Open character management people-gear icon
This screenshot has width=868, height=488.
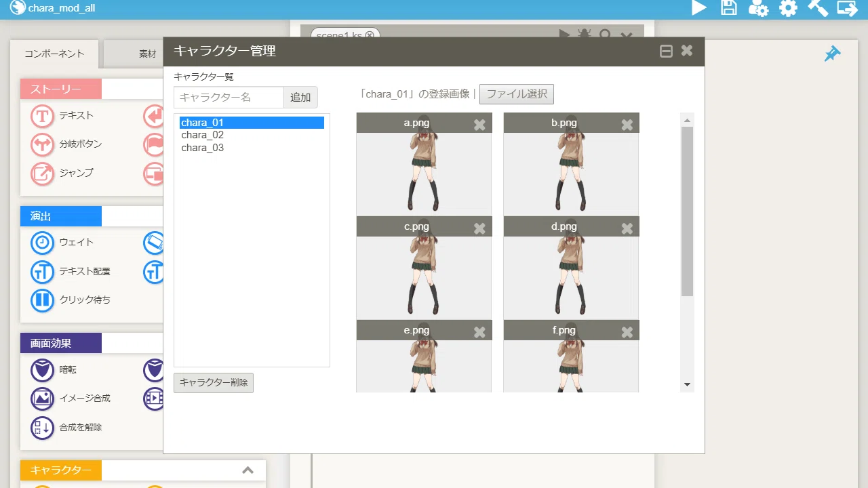758,8
